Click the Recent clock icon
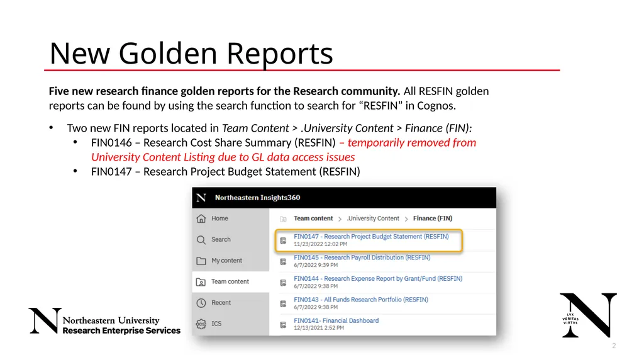This screenshot has height=362, width=644. coord(201,303)
